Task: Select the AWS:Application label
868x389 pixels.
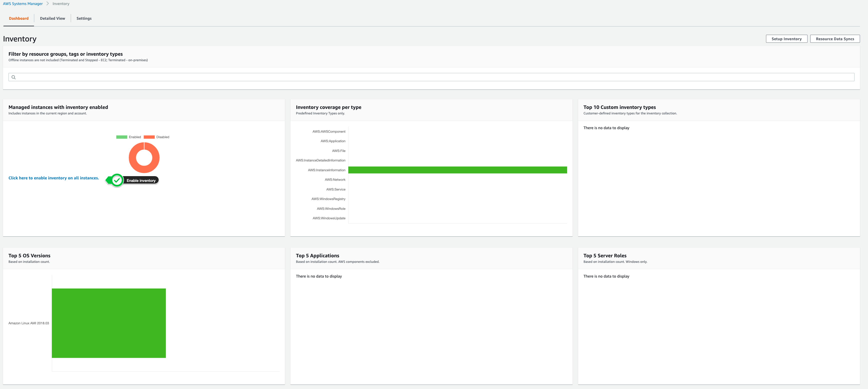Action: (x=333, y=141)
